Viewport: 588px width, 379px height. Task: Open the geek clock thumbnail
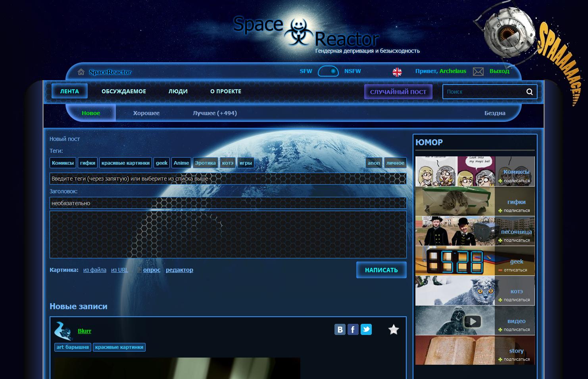[455, 261]
